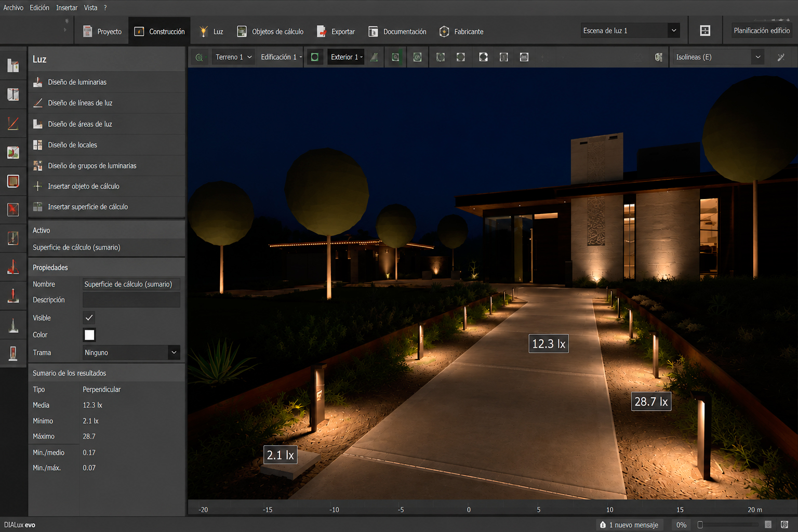The width and height of the screenshot is (798, 532).
Task: Click the white Color swatch
Action: pos(89,335)
